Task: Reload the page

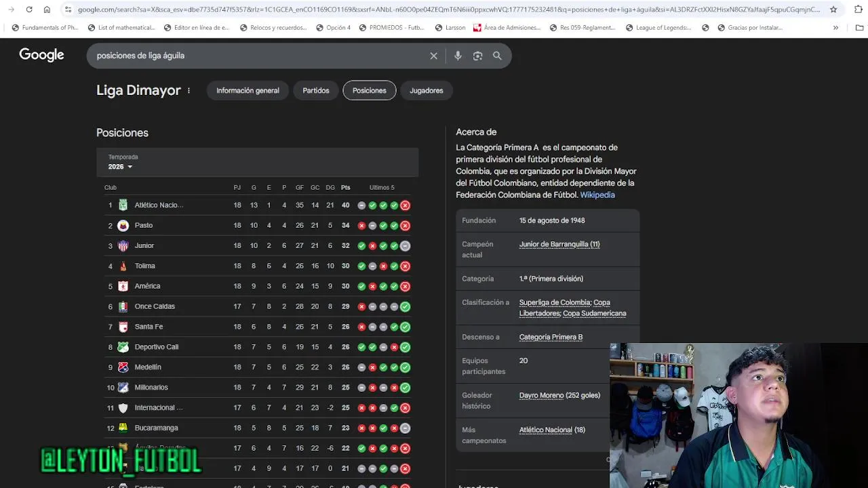Action: tap(29, 9)
